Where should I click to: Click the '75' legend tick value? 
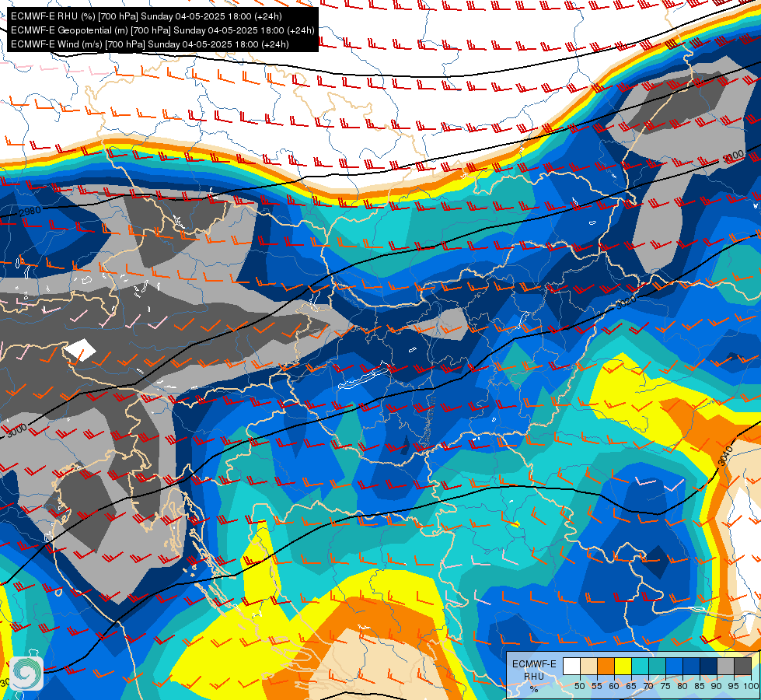tap(665, 686)
